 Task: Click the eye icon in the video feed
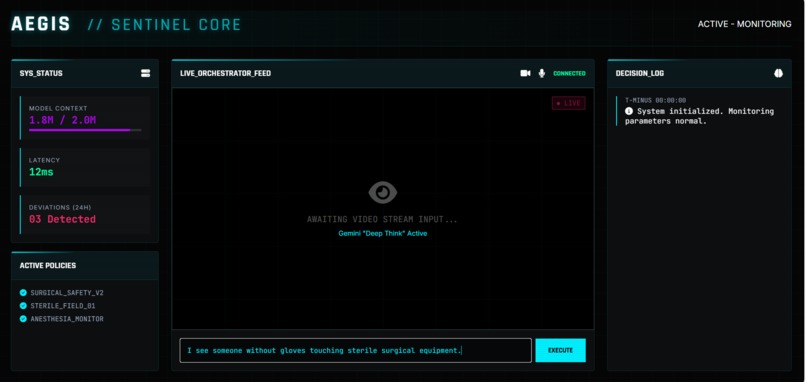pos(382,192)
